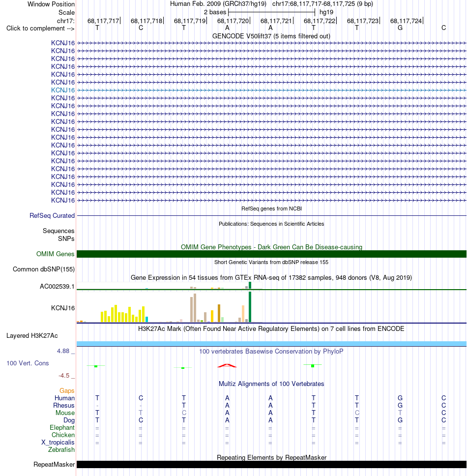Click the Human alignment row label
Screen dimensions: 467x476
64,398
